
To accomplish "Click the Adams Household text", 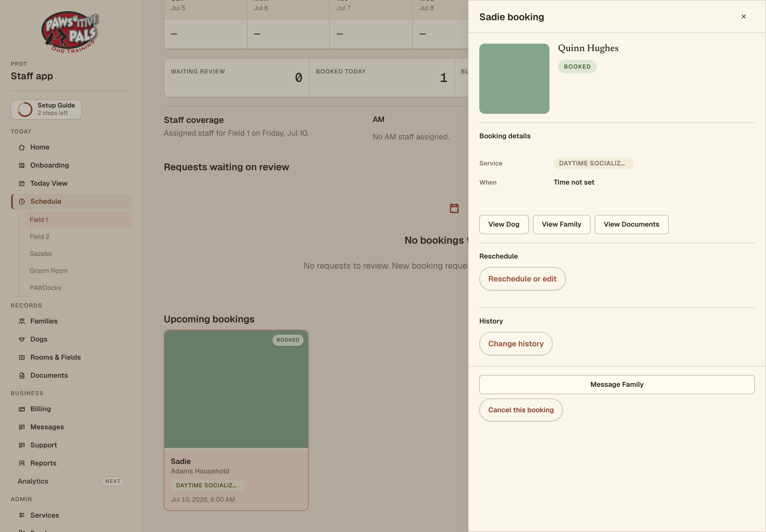I will 200,471.
